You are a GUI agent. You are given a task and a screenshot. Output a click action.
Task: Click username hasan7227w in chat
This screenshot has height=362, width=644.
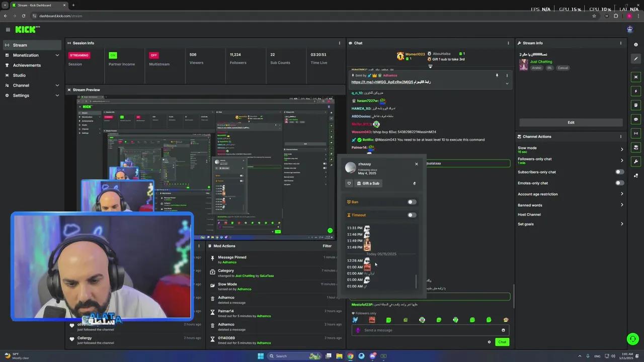(368, 101)
